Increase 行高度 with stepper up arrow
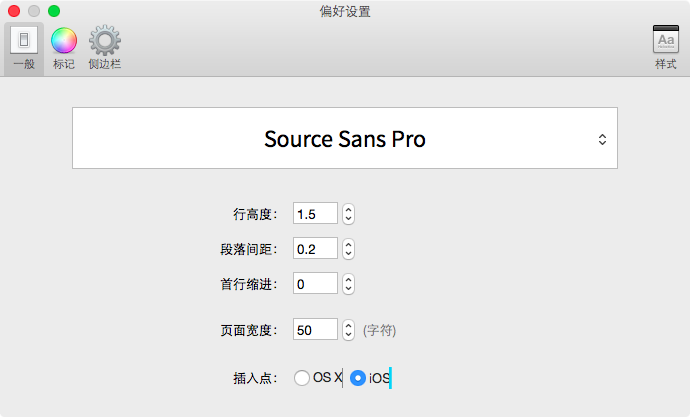The width and height of the screenshot is (690, 417). coord(349,209)
